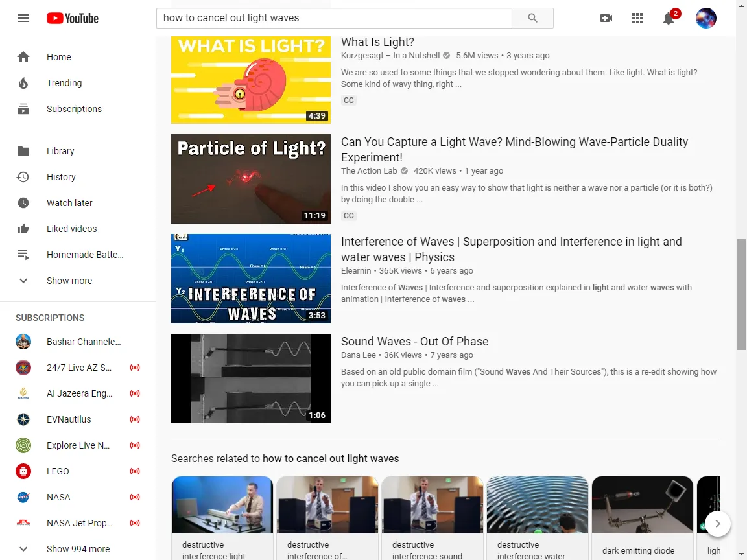Image resolution: width=747 pixels, height=560 pixels.
Task: Open the hamburger guide menu
Action: (x=23, y=18)
